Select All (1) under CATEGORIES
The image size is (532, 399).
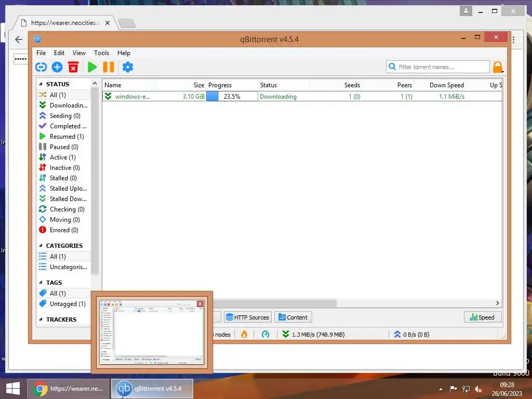click(x=64, y=257)
